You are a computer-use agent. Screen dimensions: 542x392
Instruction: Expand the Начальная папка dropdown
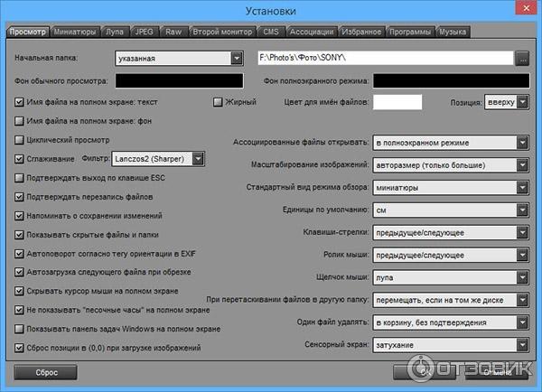pyautogui.click(x=237, y=58)
